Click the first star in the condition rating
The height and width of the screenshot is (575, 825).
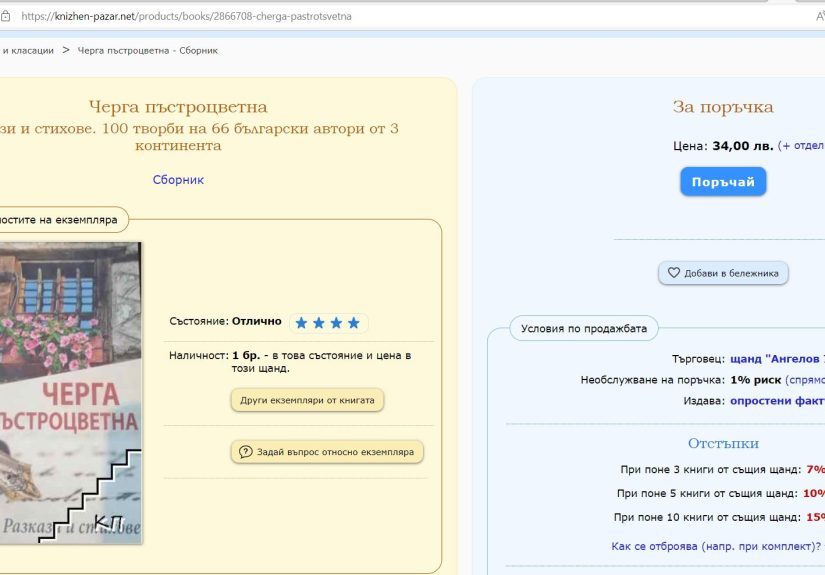click(301, 323)
